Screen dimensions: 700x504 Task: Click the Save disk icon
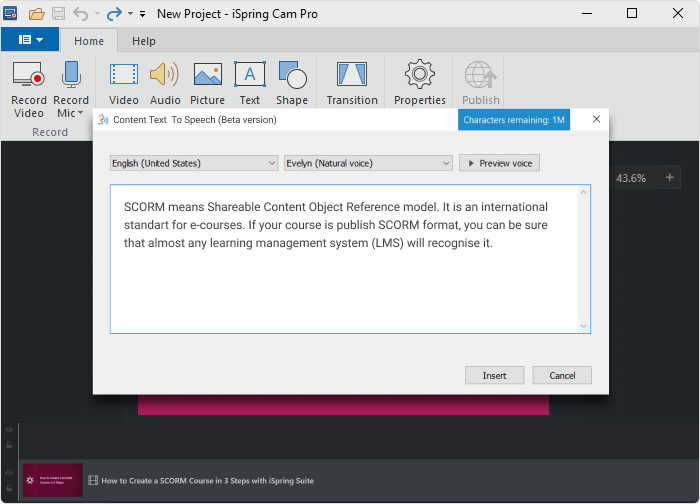tap(58, 14)
